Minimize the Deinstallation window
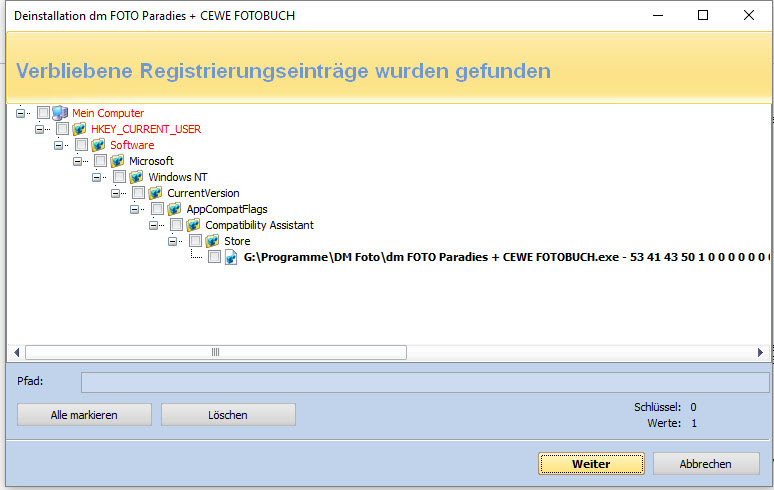 point(658,15)
